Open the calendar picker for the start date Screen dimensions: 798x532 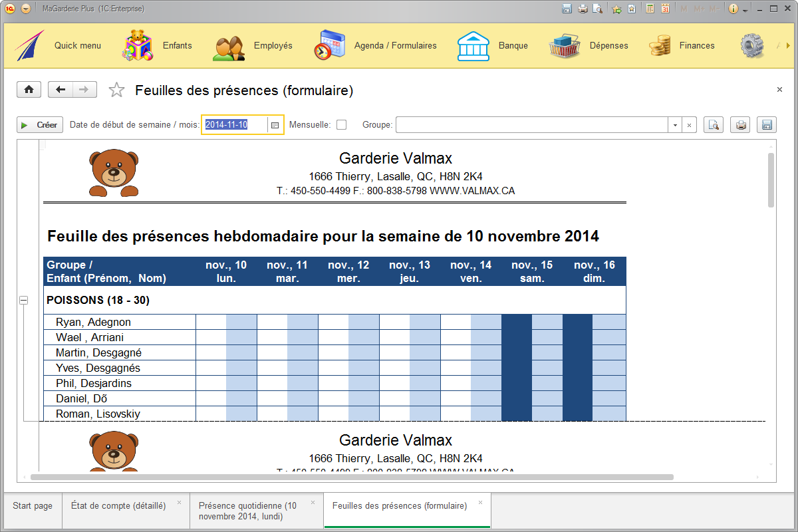pos(276,124)
